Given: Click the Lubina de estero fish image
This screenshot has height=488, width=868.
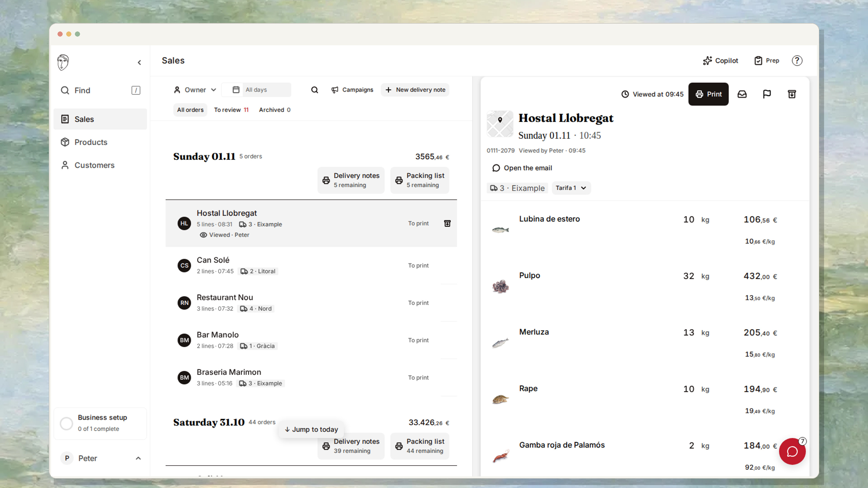Looking at the screenshot, I should pos(500,230).
